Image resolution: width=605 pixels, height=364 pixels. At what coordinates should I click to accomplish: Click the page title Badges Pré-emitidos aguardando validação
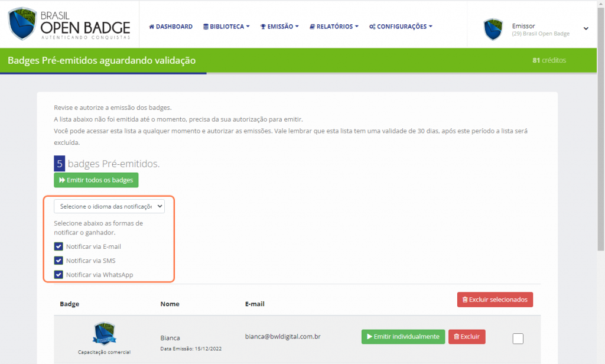coord(102,60)
